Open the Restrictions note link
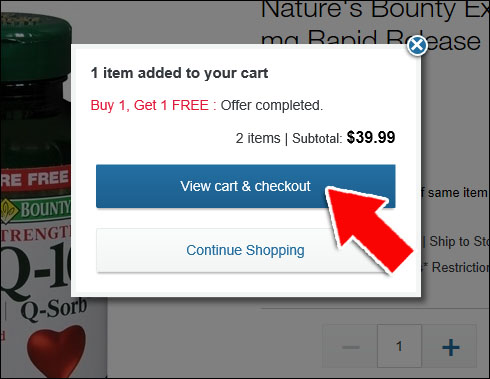This screenshot has height=379, width=490. (460, 267)
